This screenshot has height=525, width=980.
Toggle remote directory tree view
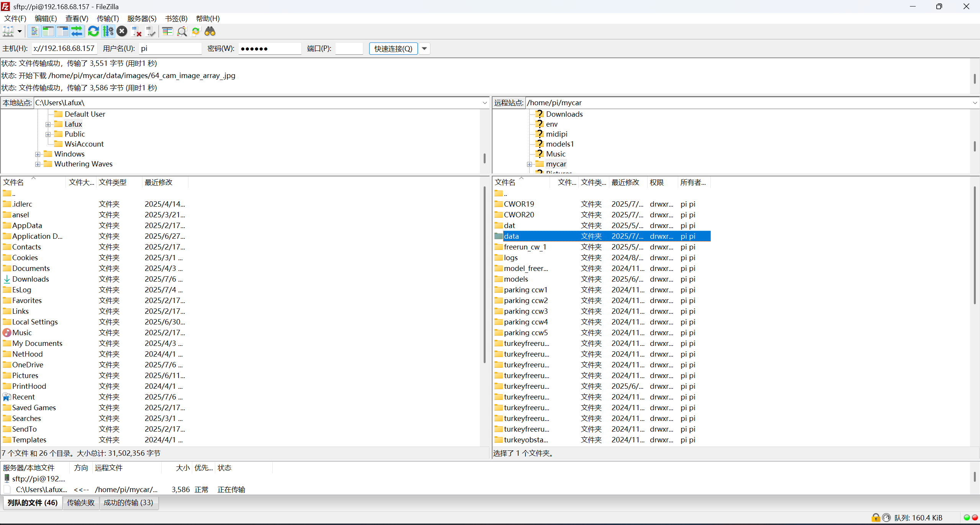pyautogui.click(x=62, y=31)
